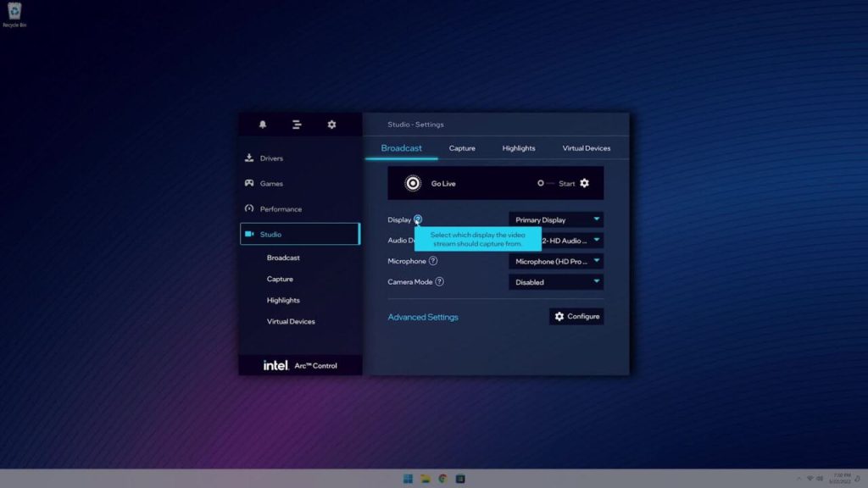
Task: Toggle the Start broadcast switch
Action: 545,183
